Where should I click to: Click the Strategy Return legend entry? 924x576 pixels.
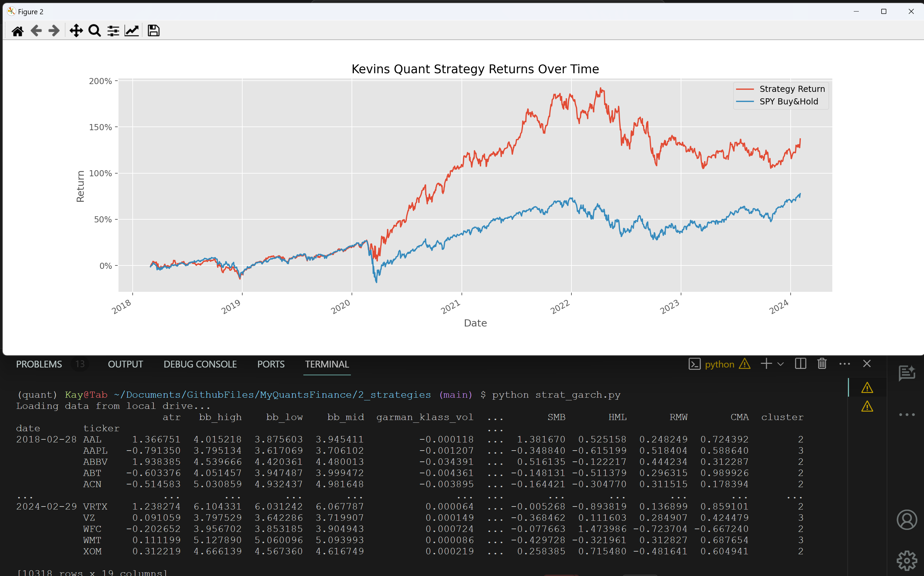[x=792, y=89]
